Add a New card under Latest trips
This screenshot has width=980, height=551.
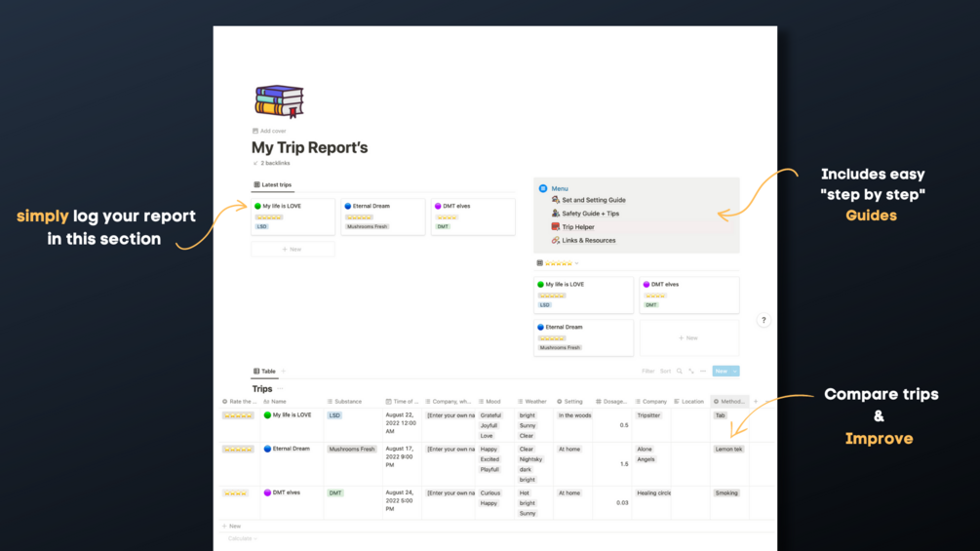(293, 250)
